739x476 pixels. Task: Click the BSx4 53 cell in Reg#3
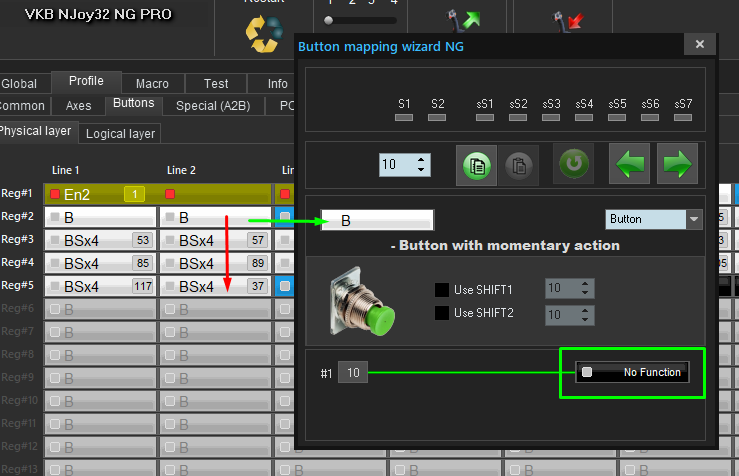(x=100, y=240)
